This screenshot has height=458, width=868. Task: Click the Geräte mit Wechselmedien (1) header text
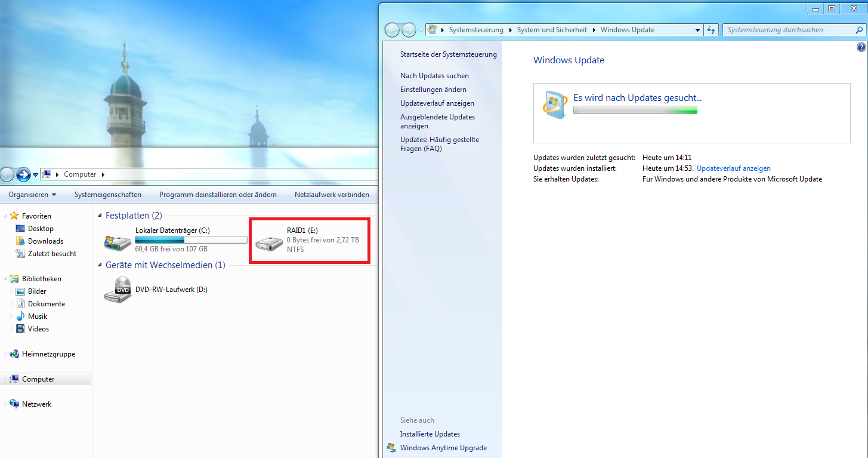tap(165, 265)
